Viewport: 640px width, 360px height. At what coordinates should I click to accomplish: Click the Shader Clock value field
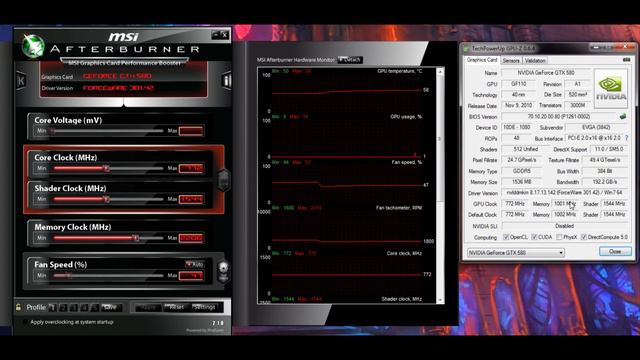tap(191, 199)
